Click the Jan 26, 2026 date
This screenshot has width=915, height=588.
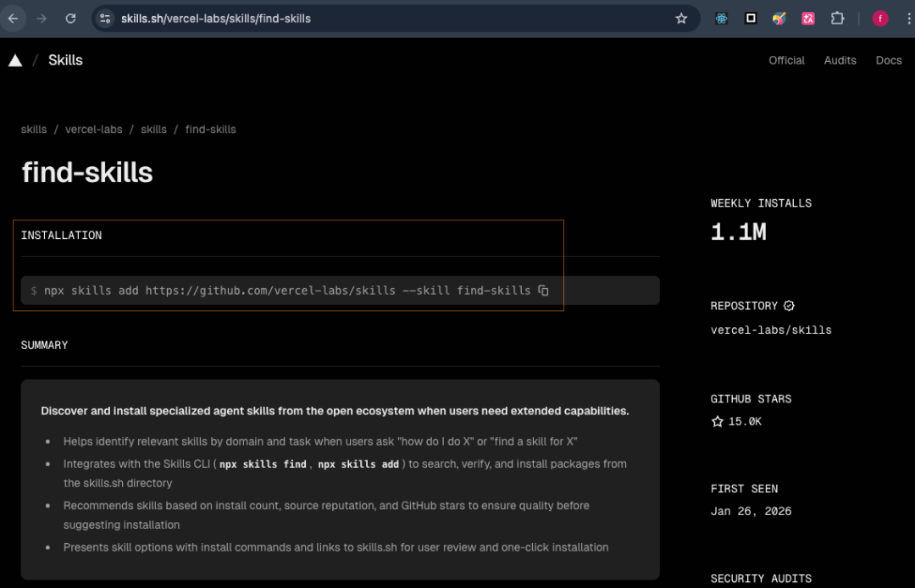(x=751, y=512)
